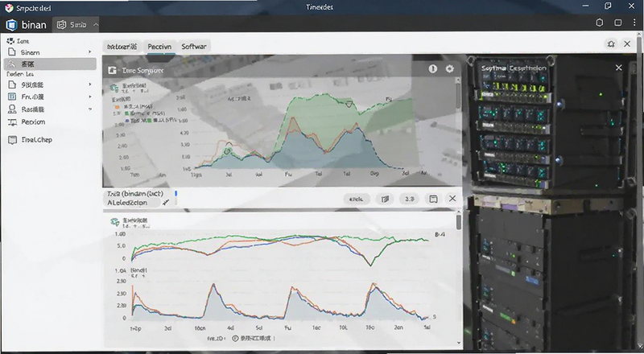
Task: Switch to the Pecrivn tab
Action: [x=159, y=47]
